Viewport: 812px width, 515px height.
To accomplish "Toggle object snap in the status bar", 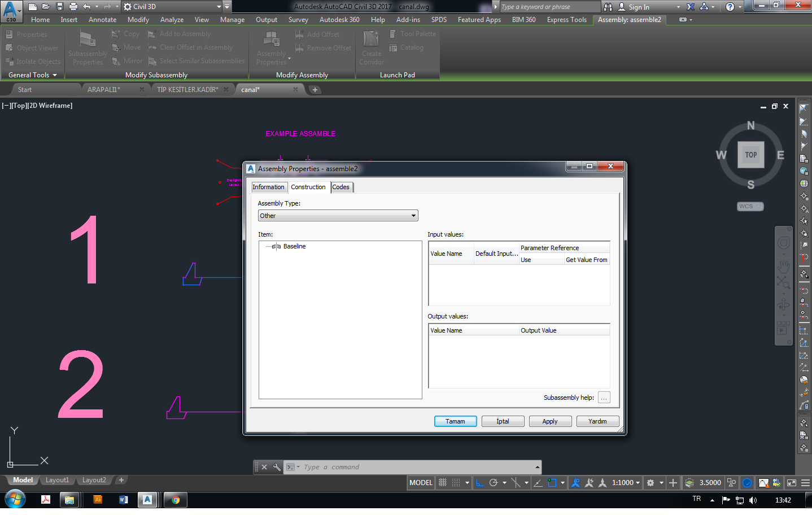I will pyautogui.click(x=551, y=483).
